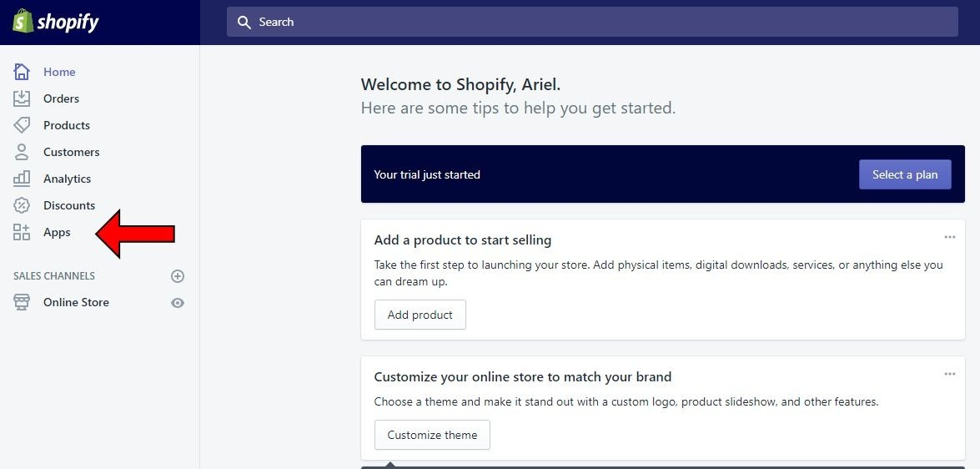Screen dimensions: 980x469
Task: Click the Home house icon
Action: click(22, 72)
